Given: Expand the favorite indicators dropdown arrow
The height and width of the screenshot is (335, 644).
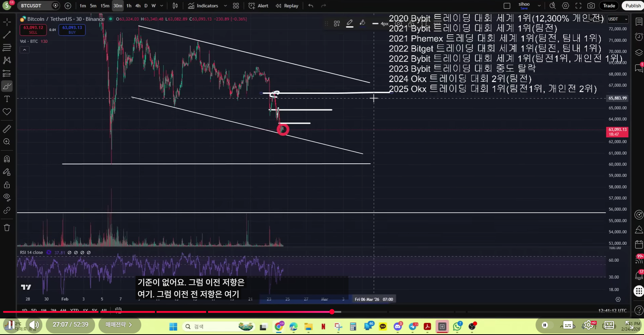Looking at the screenshot, I should click(x=225, y=6).
